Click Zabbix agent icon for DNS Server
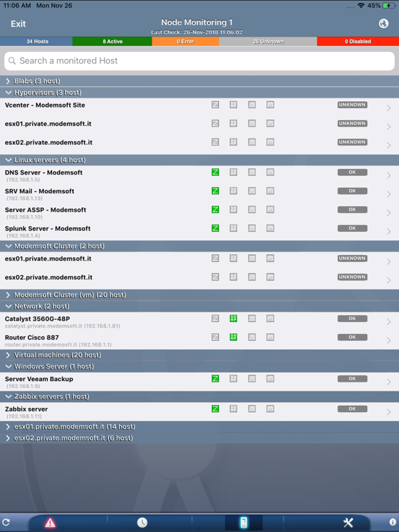This screenshot has height=532, width=399. click(x=215, y=172)
